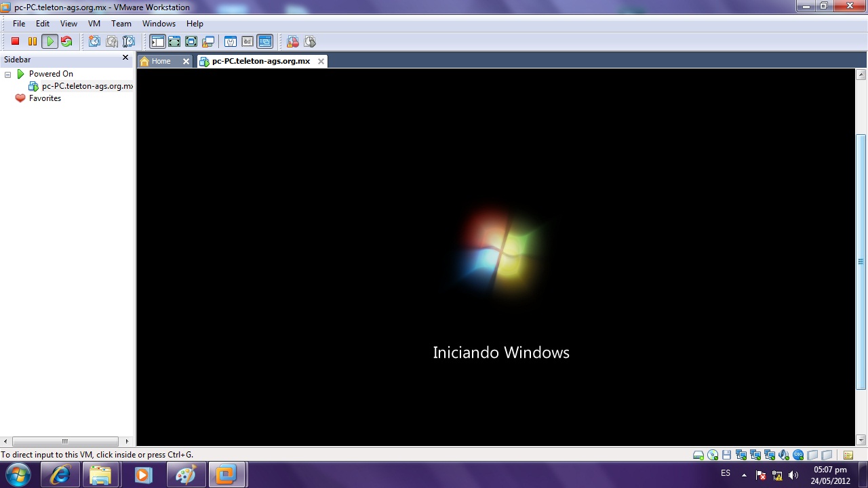The image size is (868, 488).
Task: Start recording the VM execution icon
Action: tap(293, 41)
